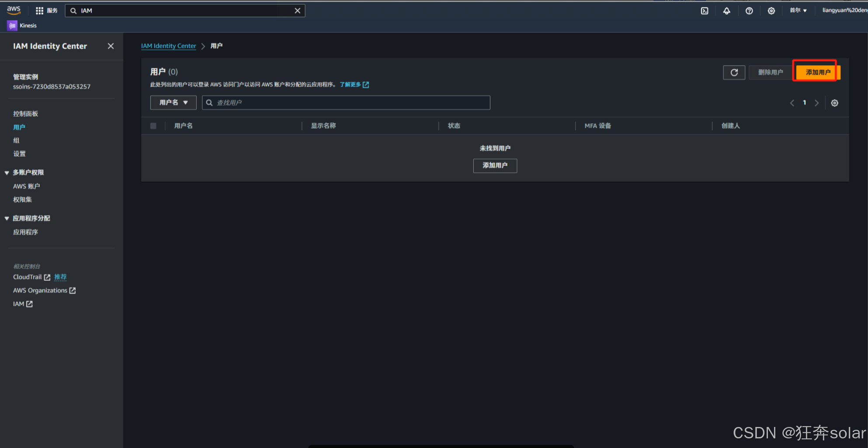Click 添加用户 button in empty table
Screen dimensions: 868x448
495,166
